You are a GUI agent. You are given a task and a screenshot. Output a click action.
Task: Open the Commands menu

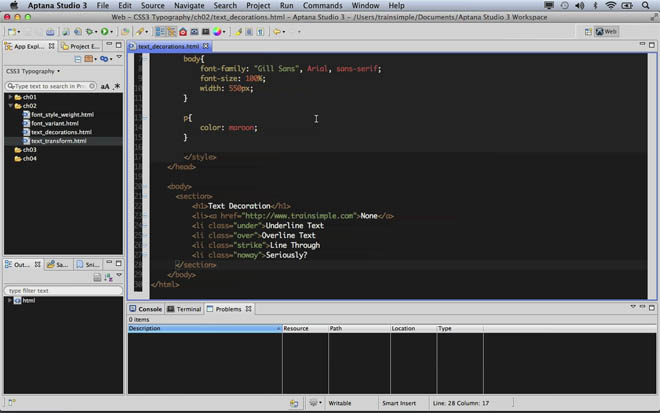(322, 5)
